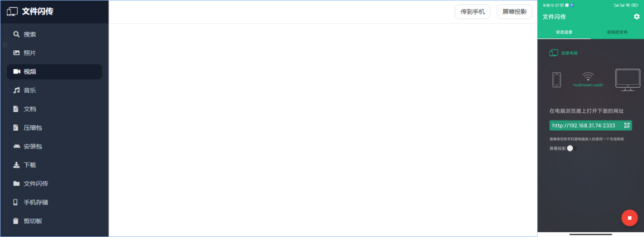Tap the red stop service button
Screen dimensions: 644x237
[629, 218]
